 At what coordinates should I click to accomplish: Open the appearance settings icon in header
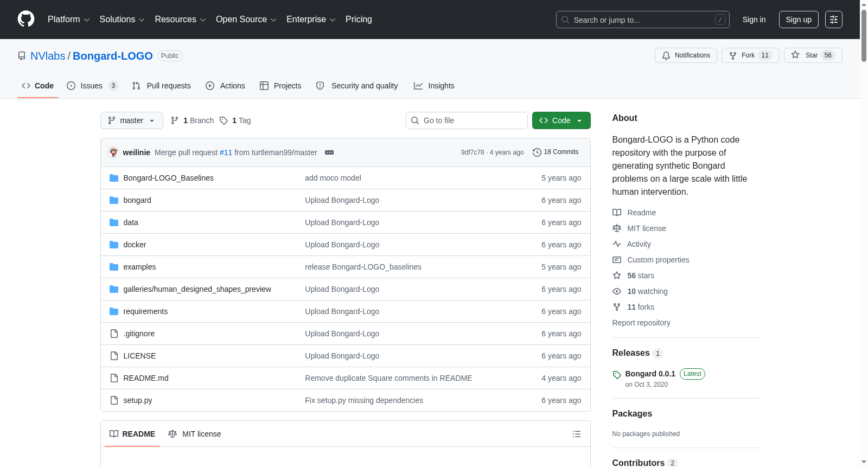(x=834, y=20)
